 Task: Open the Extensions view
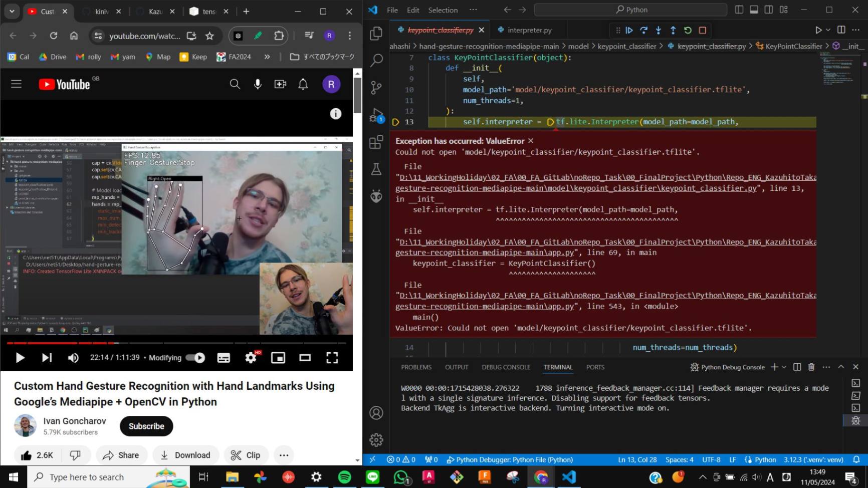point(376,142)
